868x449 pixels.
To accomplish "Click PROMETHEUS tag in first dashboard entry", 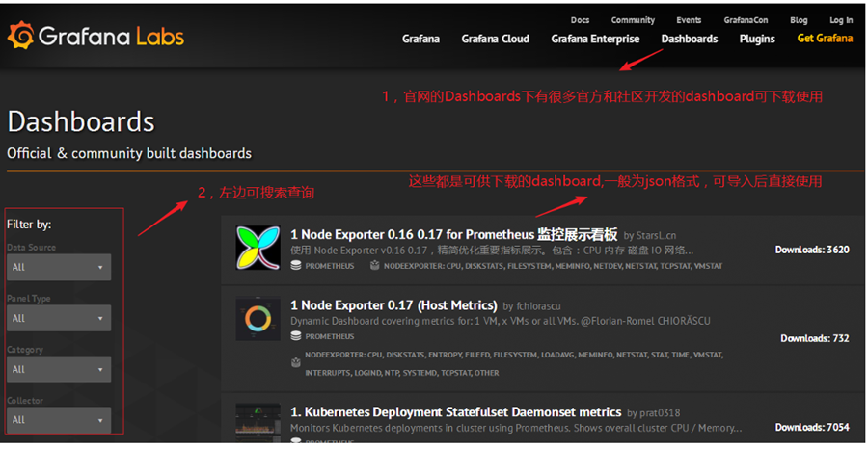I will pyautogui.click(x=330, y=266).
